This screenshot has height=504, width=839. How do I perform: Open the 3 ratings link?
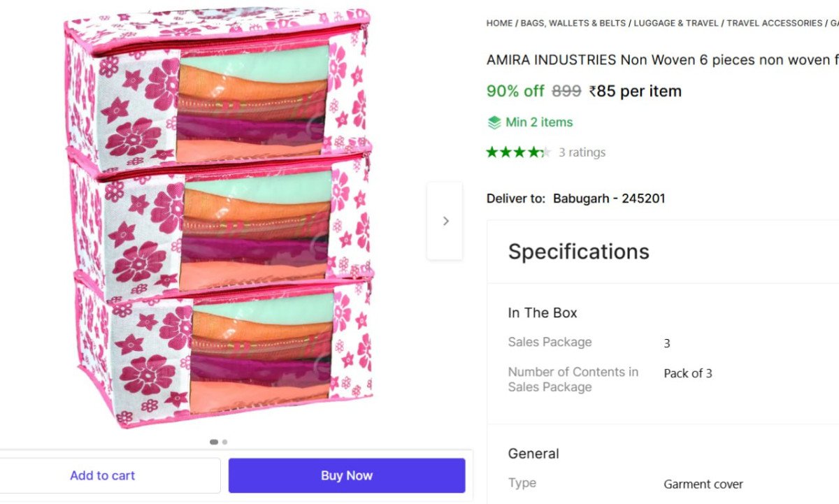point(582,152)
